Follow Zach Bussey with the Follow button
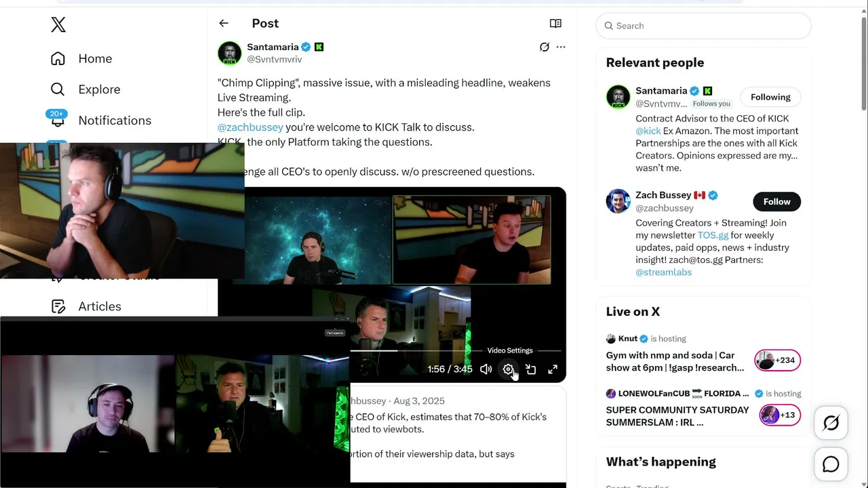This screenshot has width=868, height=488. coord(777,201)
